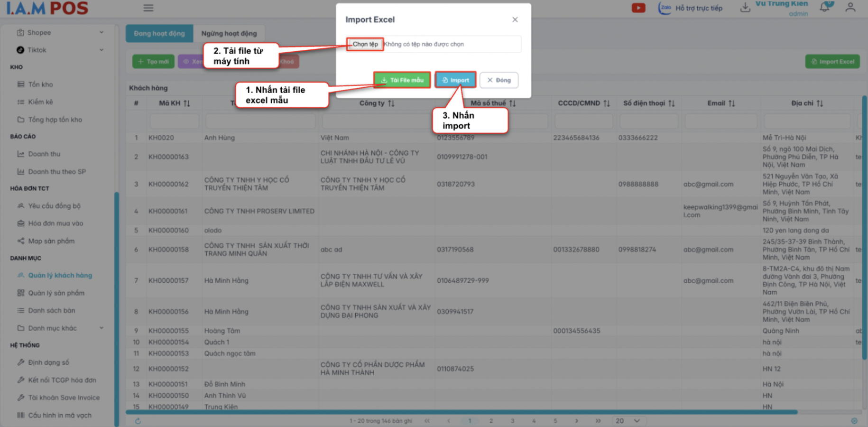
Task: Open Quản lý sản phẩm in sidebar
Action: click(56, 293)
